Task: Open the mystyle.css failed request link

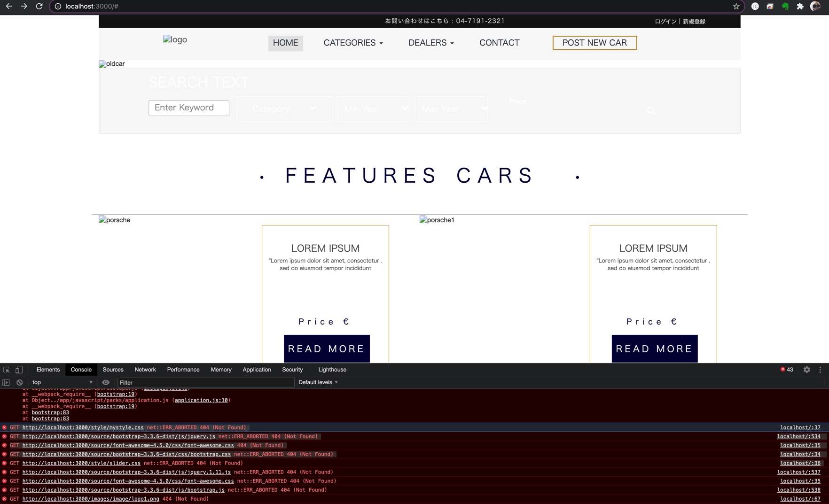Action: [x=83, y=427]
